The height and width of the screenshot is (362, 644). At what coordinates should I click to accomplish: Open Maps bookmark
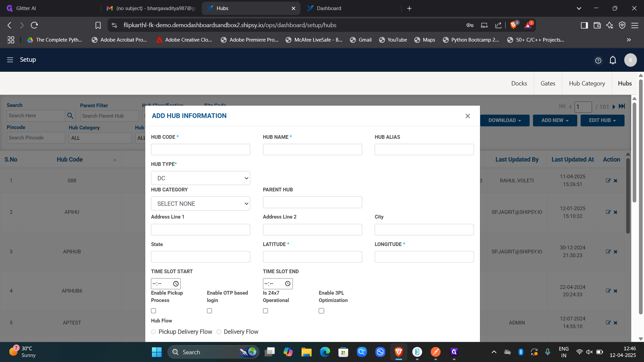(x=425, y=40)
